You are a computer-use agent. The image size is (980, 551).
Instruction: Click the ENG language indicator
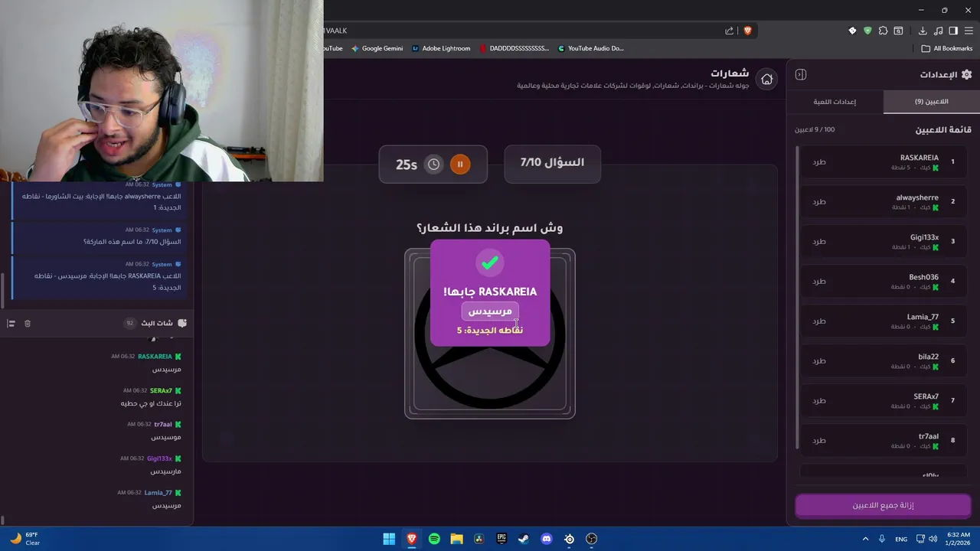pyautogui.click(x=901, y=539)
